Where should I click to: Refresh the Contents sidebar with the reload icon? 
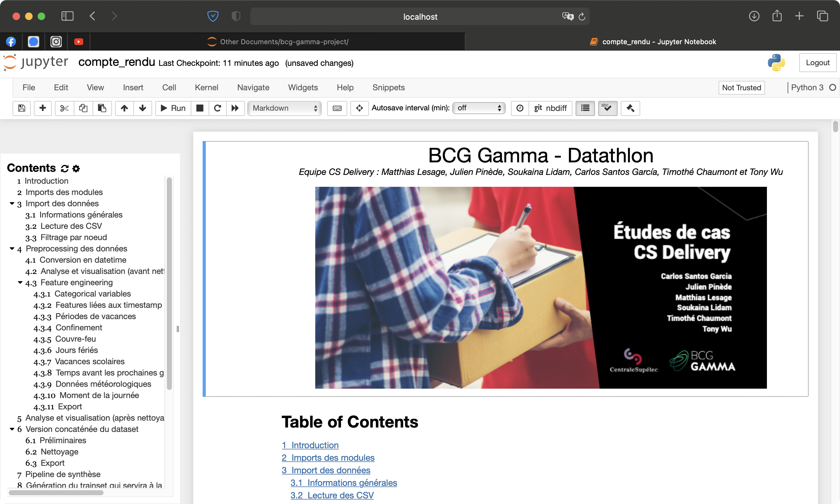pos(65,168)
